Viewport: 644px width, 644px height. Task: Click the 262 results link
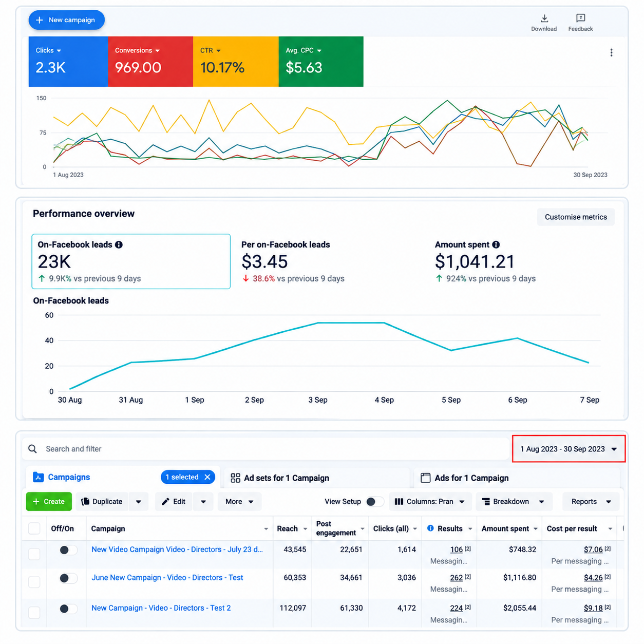457,578
